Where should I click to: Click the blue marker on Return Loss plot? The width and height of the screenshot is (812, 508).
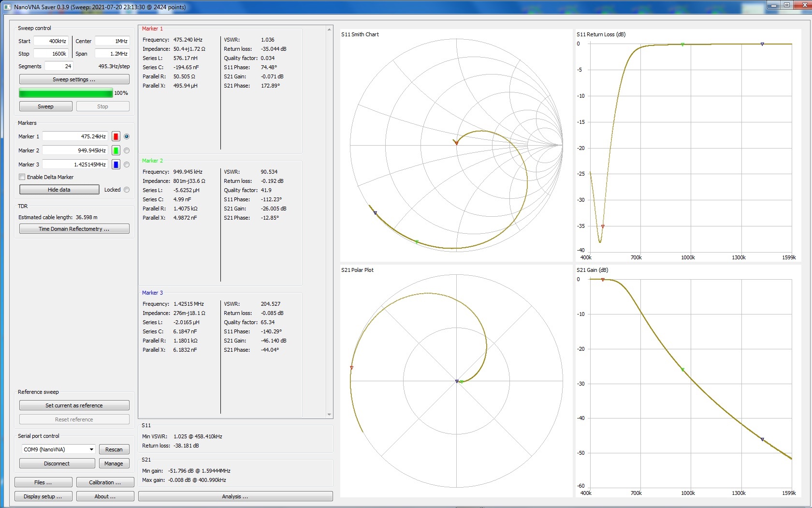coord(762,44)
